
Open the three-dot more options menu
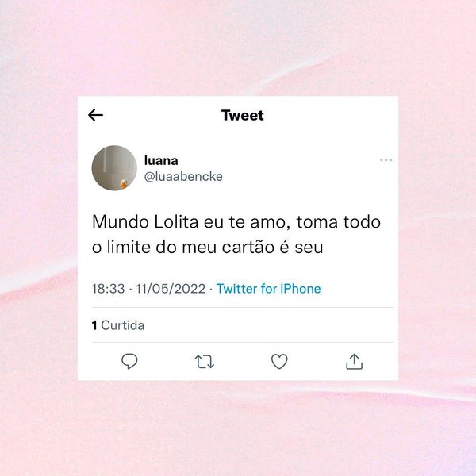point(386,160)
